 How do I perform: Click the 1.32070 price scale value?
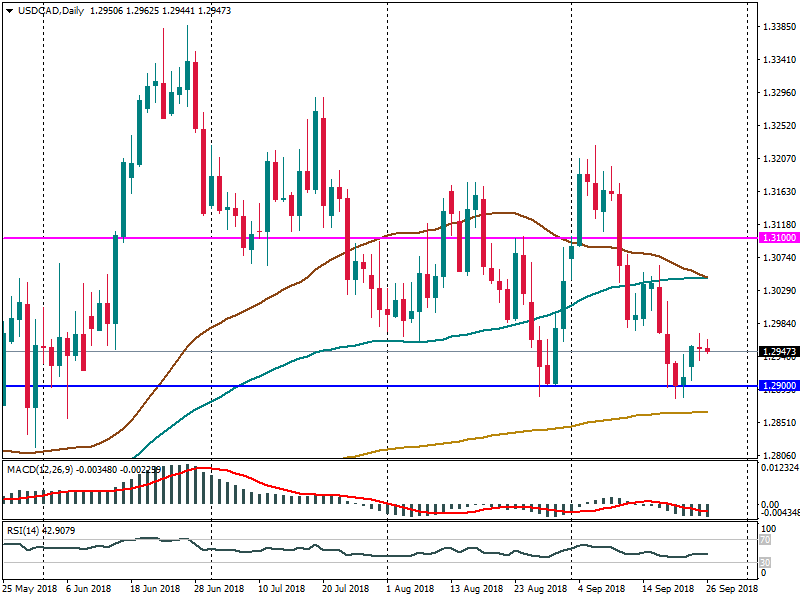pos(778,158)
